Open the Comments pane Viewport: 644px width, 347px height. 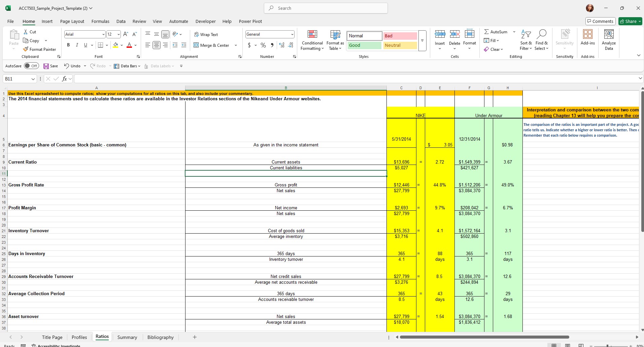(600, 21)
